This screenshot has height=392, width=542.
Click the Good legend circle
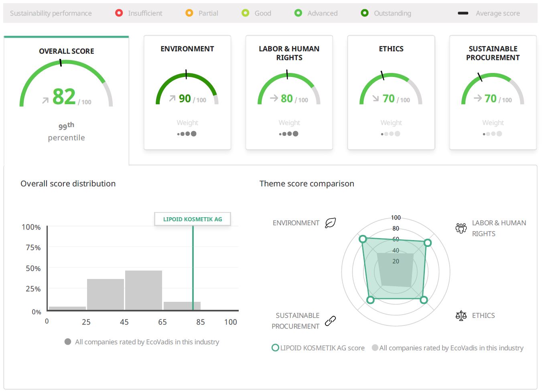pos(246,13)
